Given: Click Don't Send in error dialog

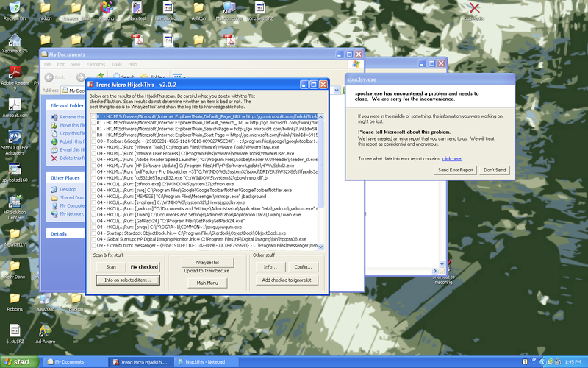Looking at the screenshot, I should pyautogui.click(x=494, y=170).
